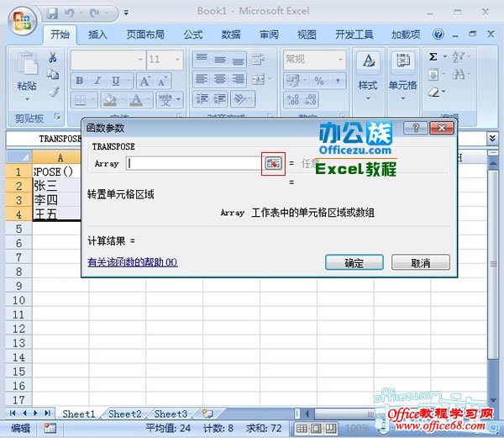Switch to the 页面布局 ribbon tab
The image size is (504, 438).
145,34
